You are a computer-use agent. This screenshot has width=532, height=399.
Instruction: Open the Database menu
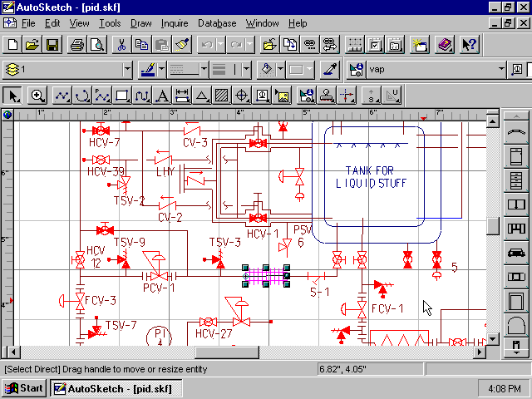(216, 23)
